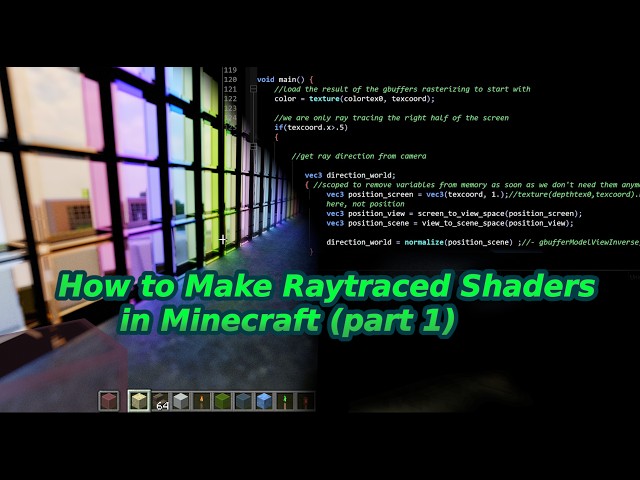Click line number 119 in the gutter
This screenshot has width=640, height=480.
click(230, 70)
